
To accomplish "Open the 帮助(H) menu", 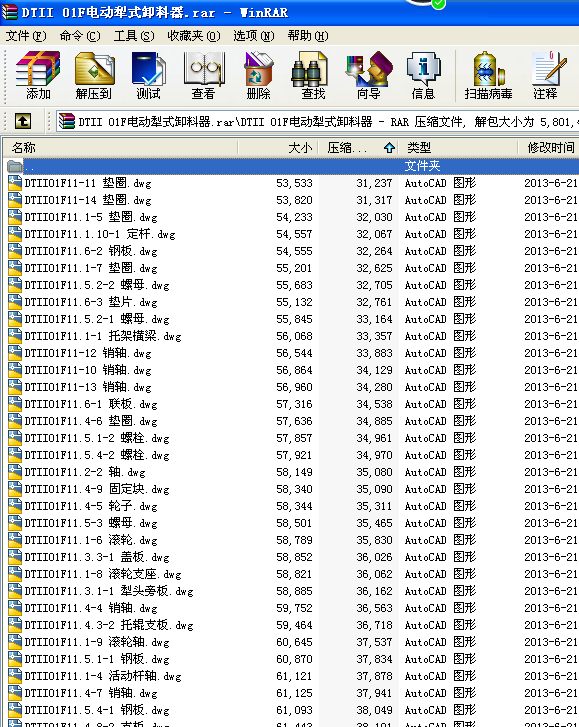I will click(x=308, y=36).
